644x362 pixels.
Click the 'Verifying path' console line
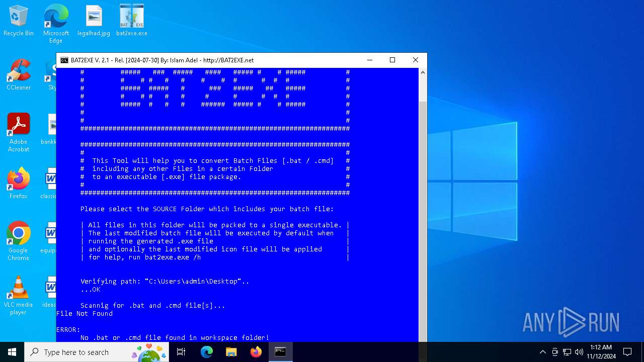point(165,282)
